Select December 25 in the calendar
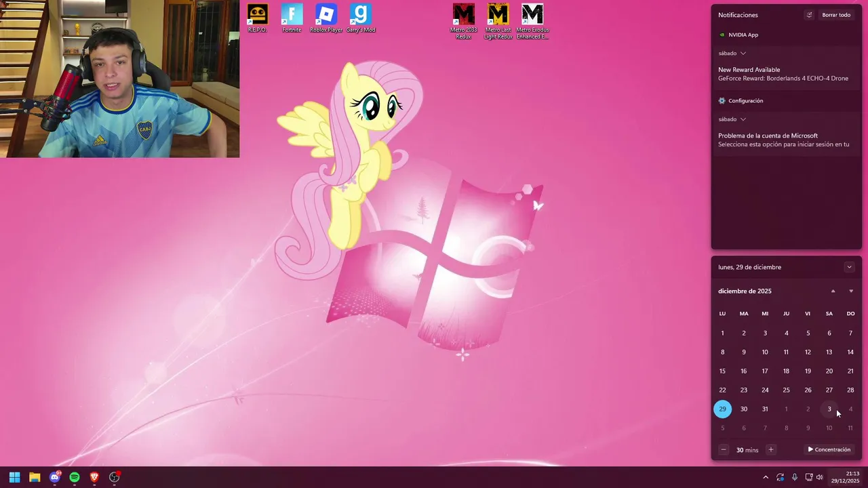868x488 pixels. (x=786, y=390)
